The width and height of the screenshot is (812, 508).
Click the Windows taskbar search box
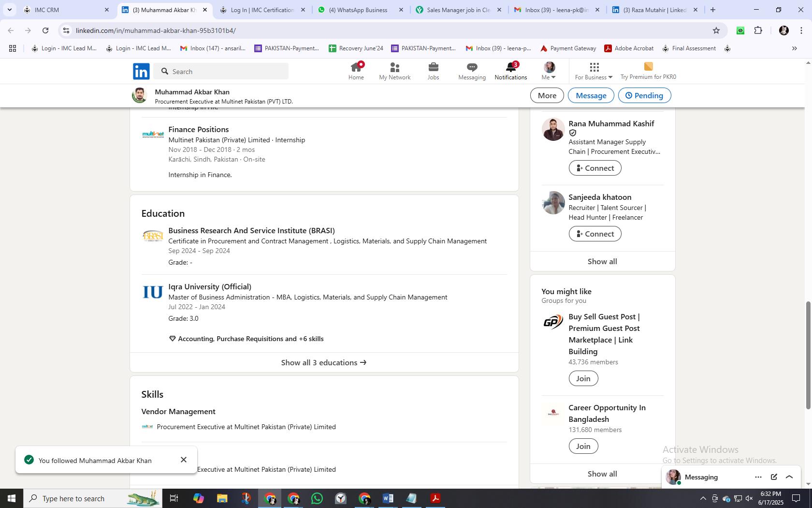click(x=93, y=498)
